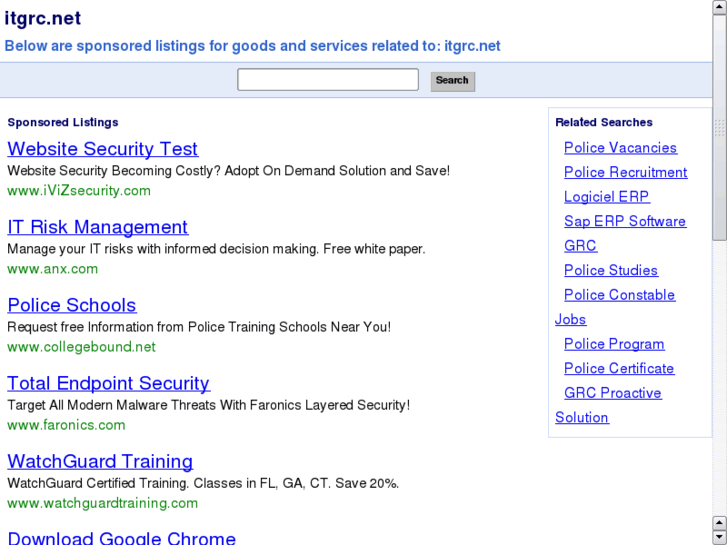Click the www.collegebound.net URL
Screen dimensions: 727x545
coord(81,347)
